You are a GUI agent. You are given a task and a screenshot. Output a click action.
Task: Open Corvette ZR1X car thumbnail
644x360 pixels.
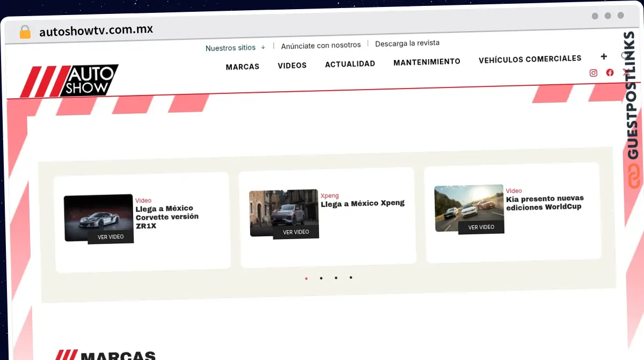(98, 218)
